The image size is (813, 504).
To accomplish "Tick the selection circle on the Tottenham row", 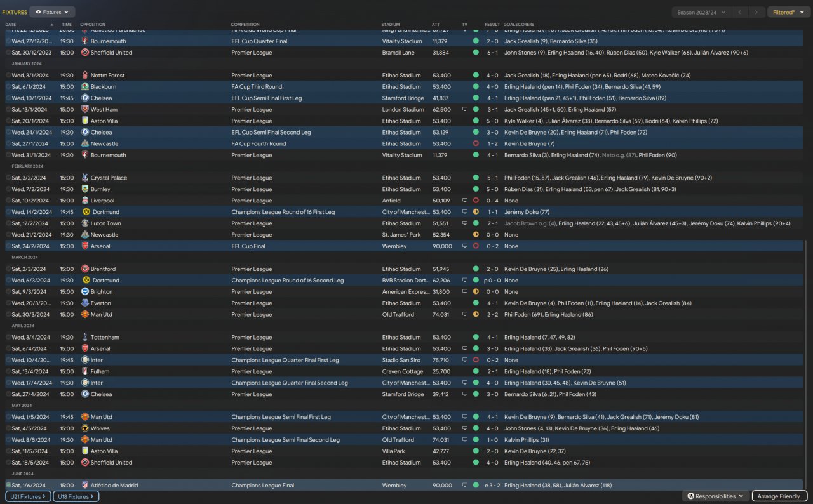I will 8,338.
